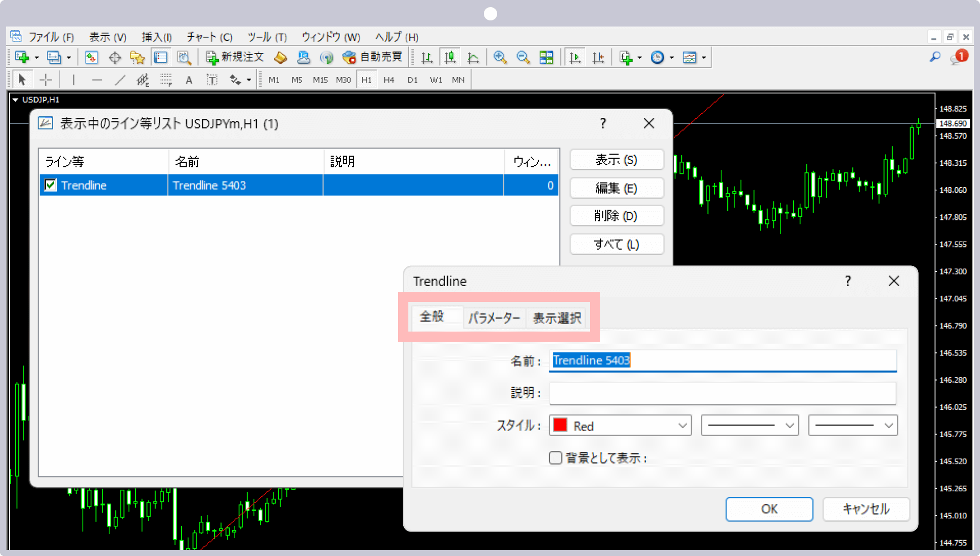This screenshot has width=980, height=556.
Task: Click the chart templates icon
Action: [x=690, y=58]
